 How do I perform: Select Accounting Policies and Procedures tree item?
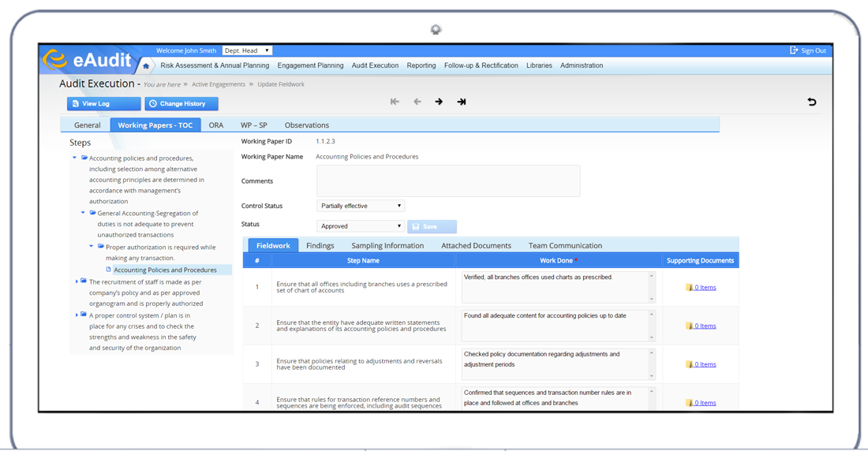click(165, 270)
